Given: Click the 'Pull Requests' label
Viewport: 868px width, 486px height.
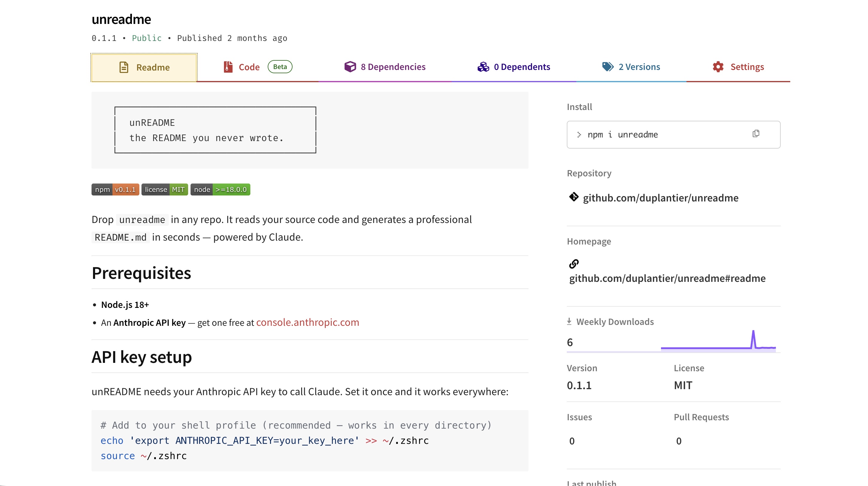Looking at the screenshot, I should tap(701, 417).
